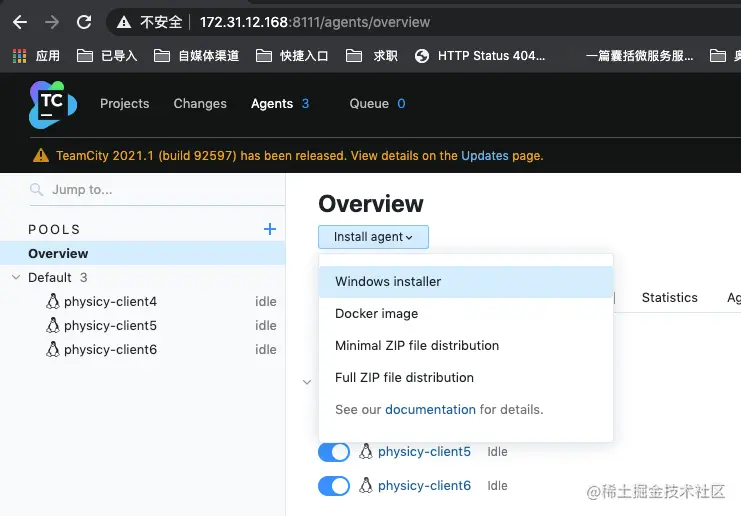
Task: Click the update warning triangle icon
Action: click(x=41, y=155)
